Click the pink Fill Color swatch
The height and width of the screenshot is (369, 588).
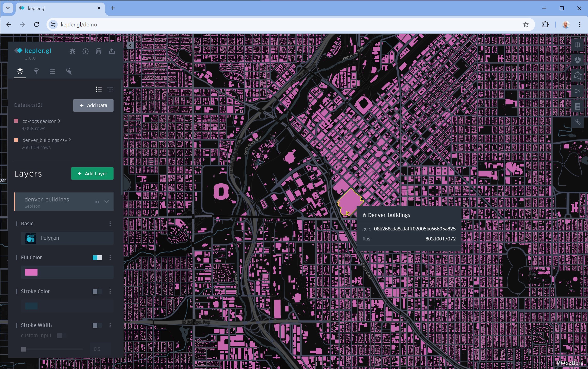click(31, 272)
